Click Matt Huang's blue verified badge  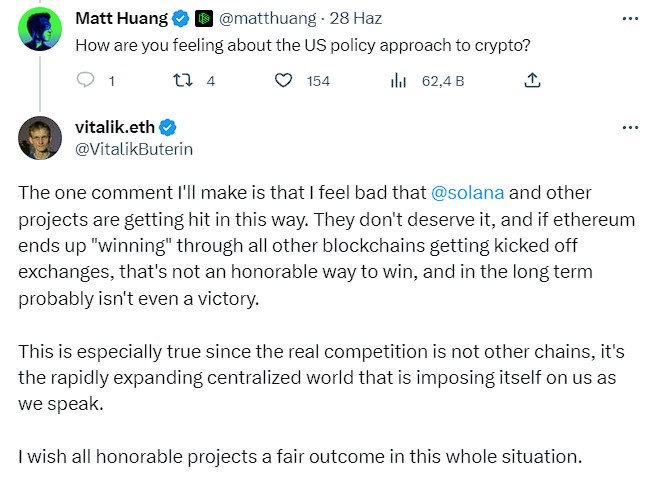(x=180, y=19)
